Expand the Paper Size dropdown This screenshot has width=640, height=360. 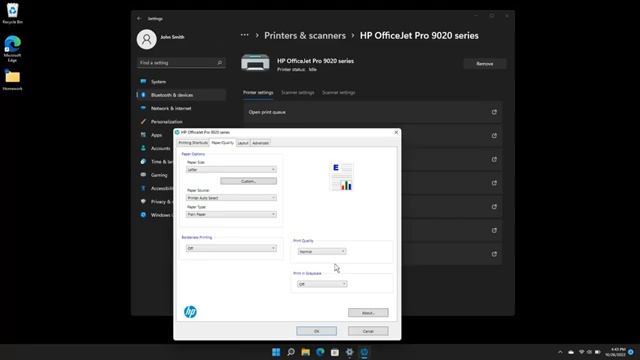[231, 169]
